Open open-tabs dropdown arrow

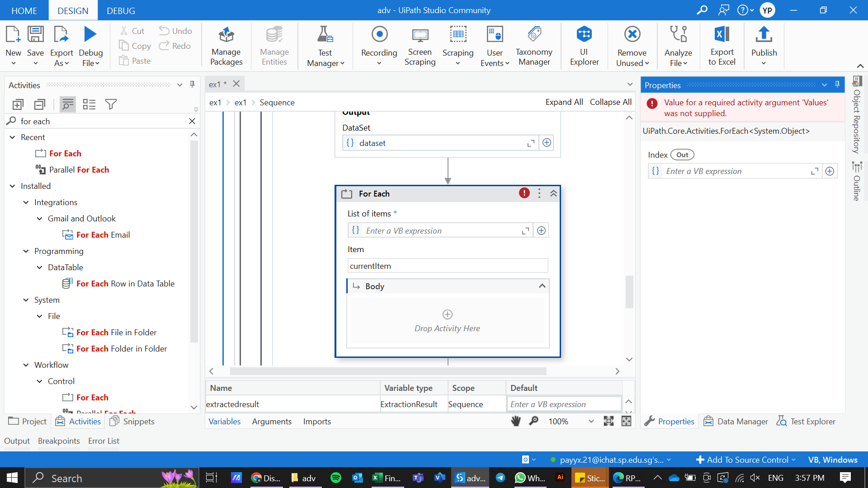pos(630,84)
